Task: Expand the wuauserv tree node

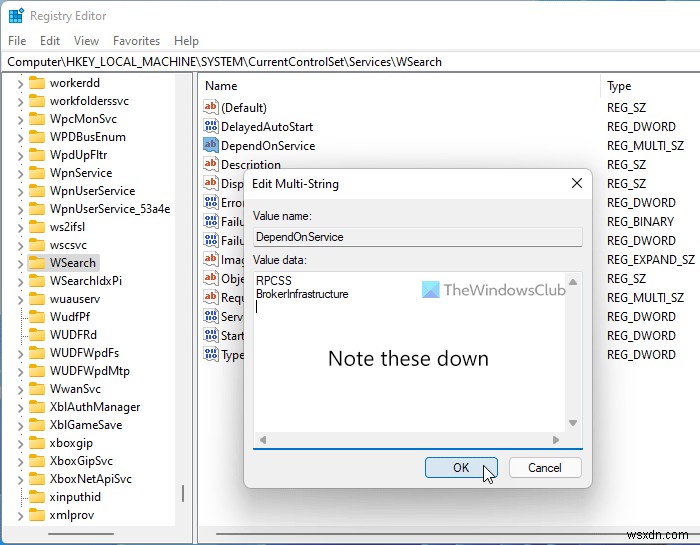Action: point(20,300)
